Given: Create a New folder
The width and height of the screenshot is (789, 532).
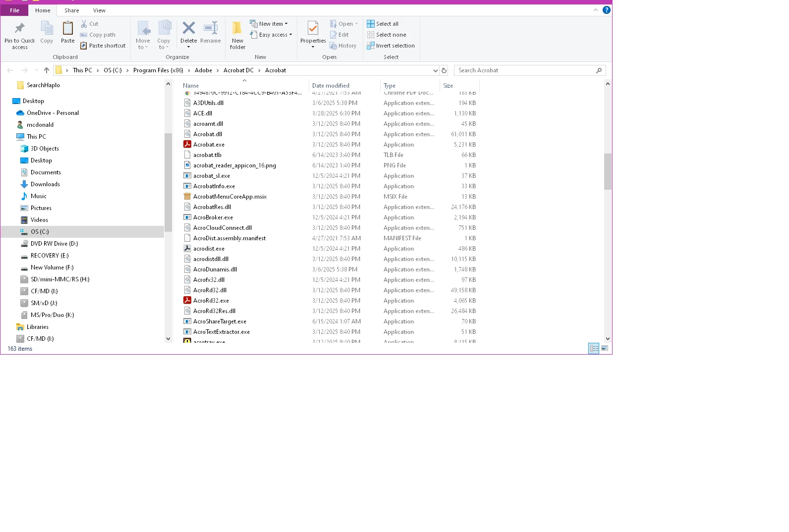Looking at the screenshot, I should click(x=237, y=35).
